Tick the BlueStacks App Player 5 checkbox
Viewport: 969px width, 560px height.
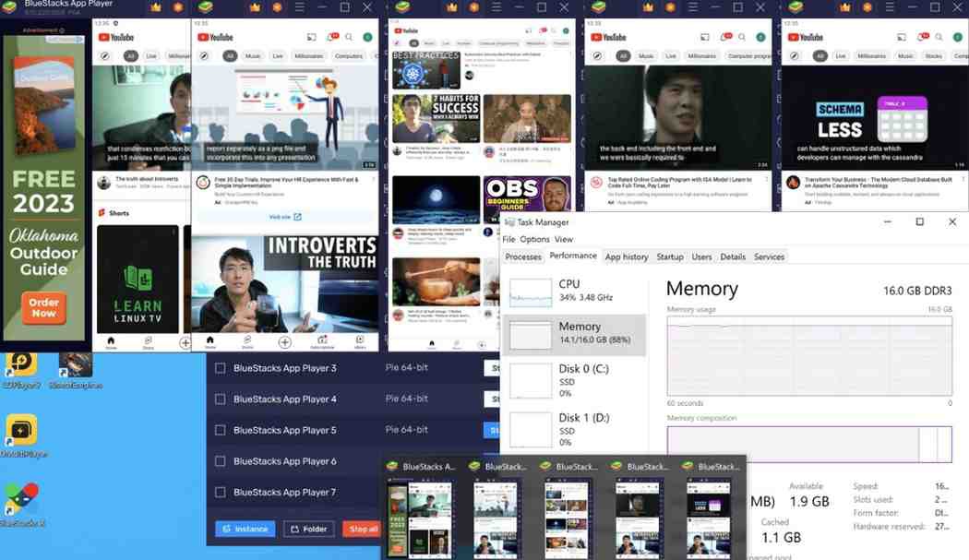220,430
